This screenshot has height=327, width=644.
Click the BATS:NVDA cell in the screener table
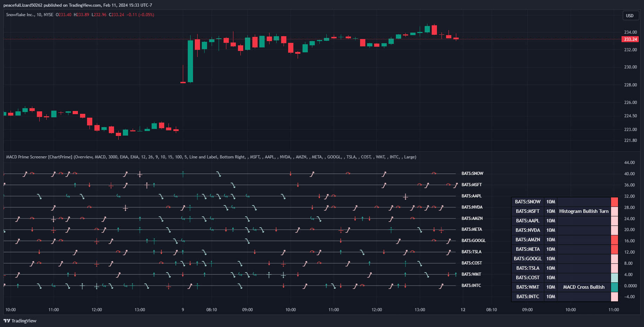pos(528,230)
